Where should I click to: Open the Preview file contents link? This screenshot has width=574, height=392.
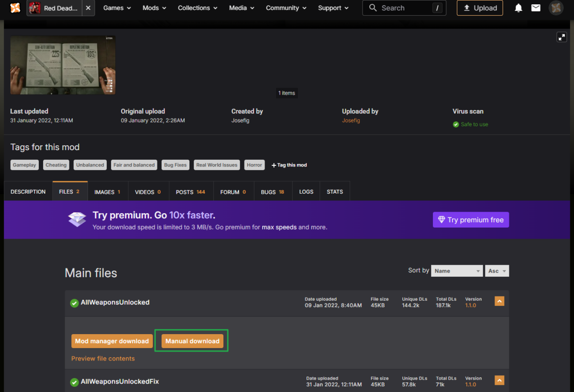pyautogui.click(x=103, y=359)
